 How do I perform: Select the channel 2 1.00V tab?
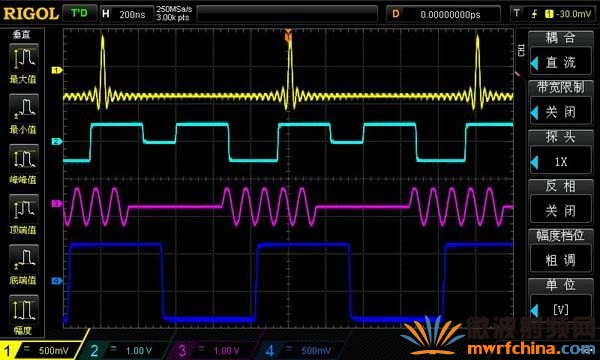tap(126, 350)
